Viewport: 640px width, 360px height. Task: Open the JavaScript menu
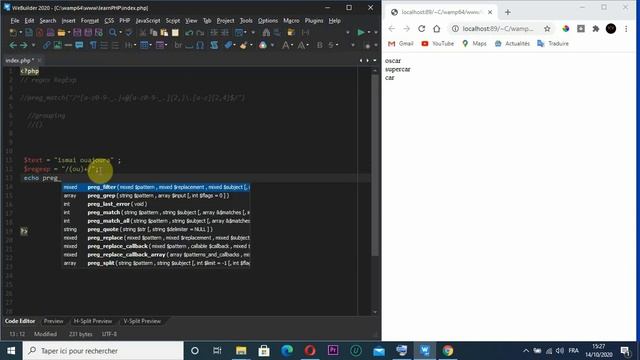coord(148,20)
